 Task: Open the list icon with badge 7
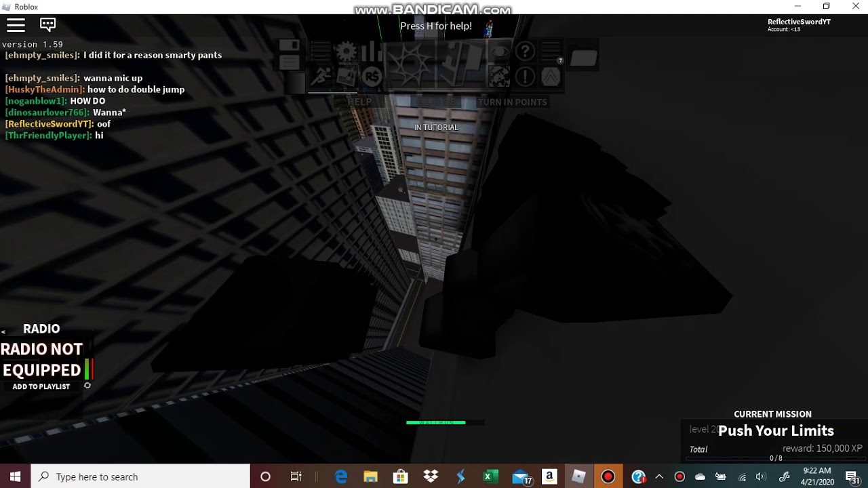pos(551,52)
